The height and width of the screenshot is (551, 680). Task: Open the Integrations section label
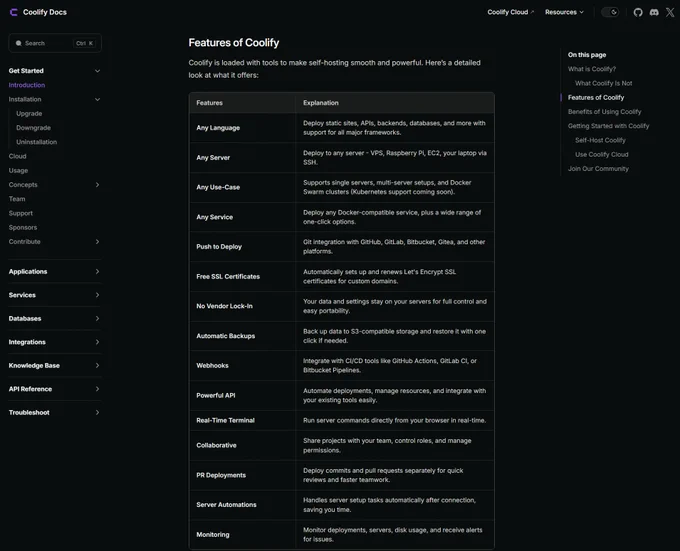coord(27,342)
